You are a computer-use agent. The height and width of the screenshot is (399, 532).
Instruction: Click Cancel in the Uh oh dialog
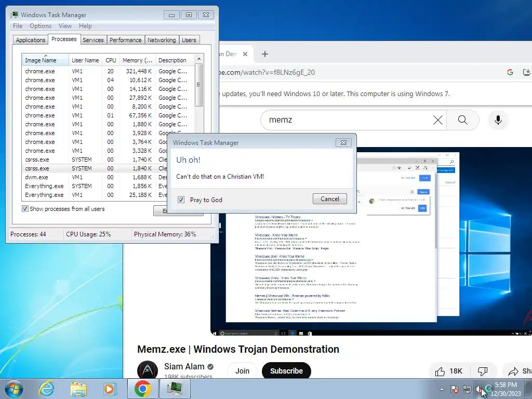click(x=330, y=199)
